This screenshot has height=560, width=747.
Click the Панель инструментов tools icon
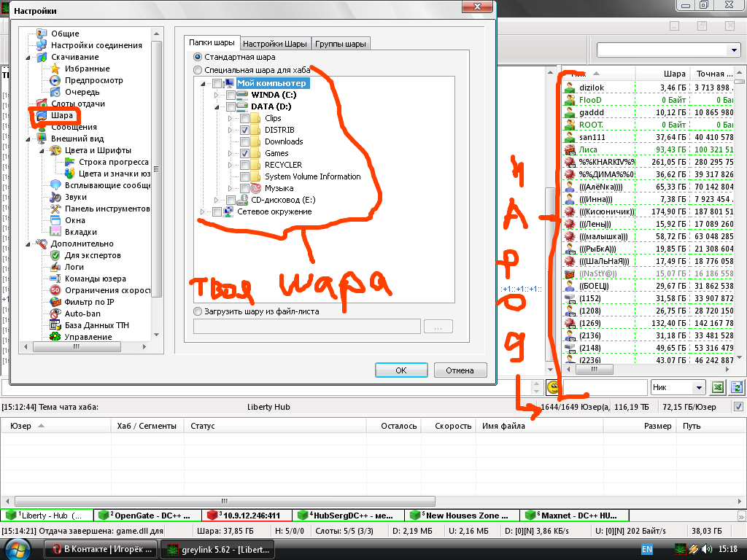point(55,209)
